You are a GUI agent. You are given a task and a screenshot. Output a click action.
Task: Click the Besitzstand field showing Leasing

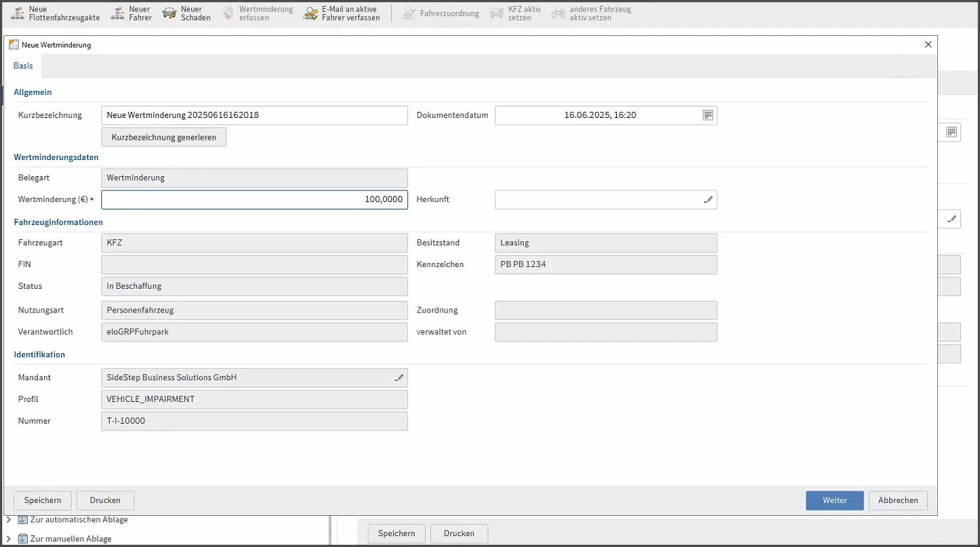(x=606, y=243)
